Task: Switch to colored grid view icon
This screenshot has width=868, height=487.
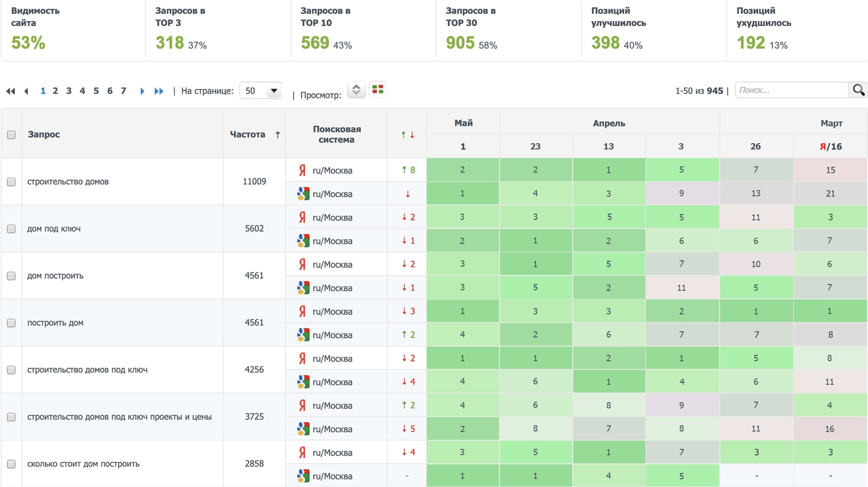Action: tap(378, 90)
